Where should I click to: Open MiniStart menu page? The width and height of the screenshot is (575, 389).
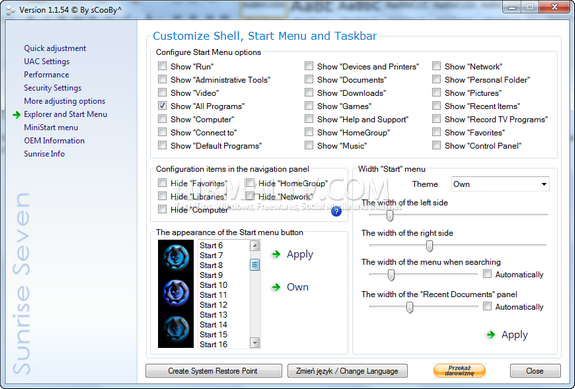(51, 127)
